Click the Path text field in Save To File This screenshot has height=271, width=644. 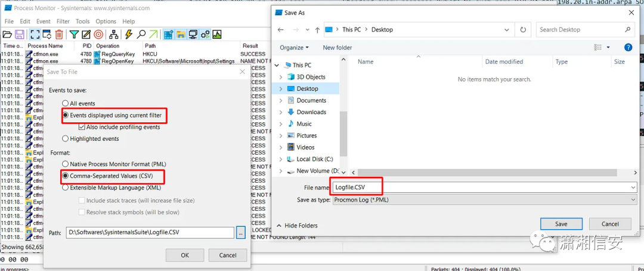pos(150,232)
